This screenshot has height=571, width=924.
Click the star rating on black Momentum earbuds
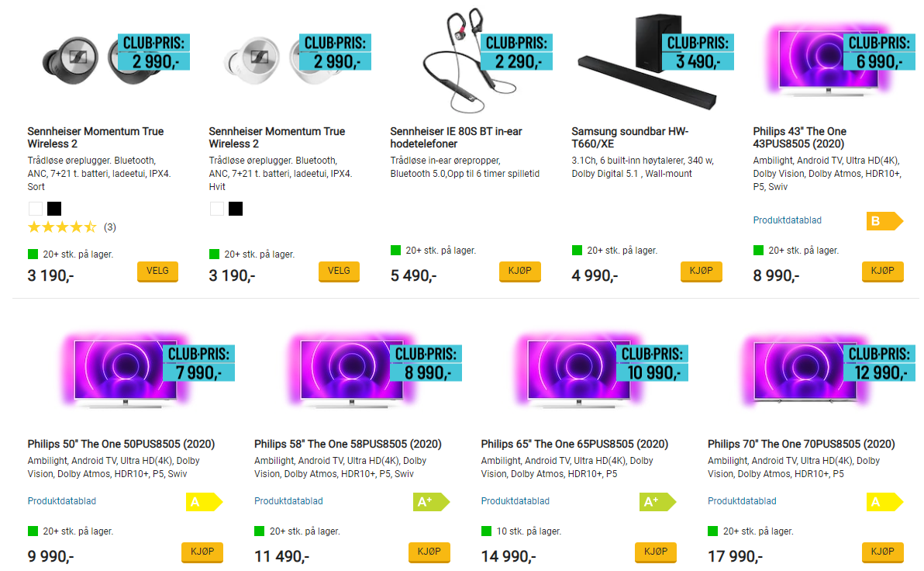click(63, 227)
